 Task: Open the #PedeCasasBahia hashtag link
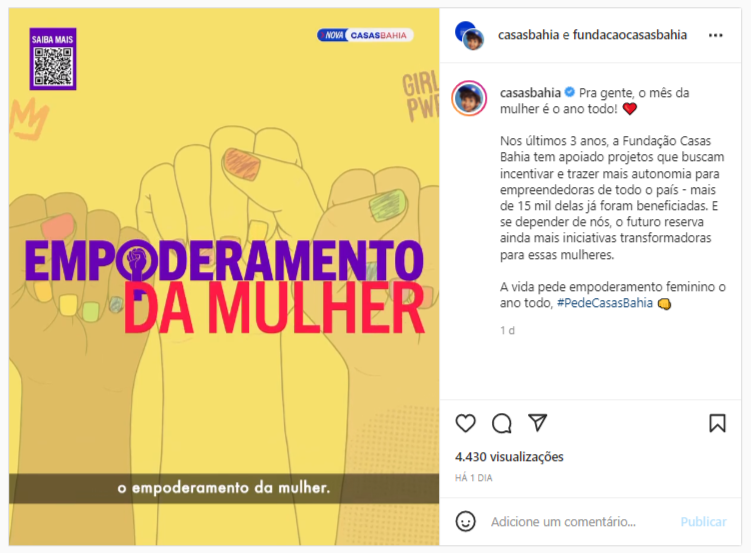(604, 303)
